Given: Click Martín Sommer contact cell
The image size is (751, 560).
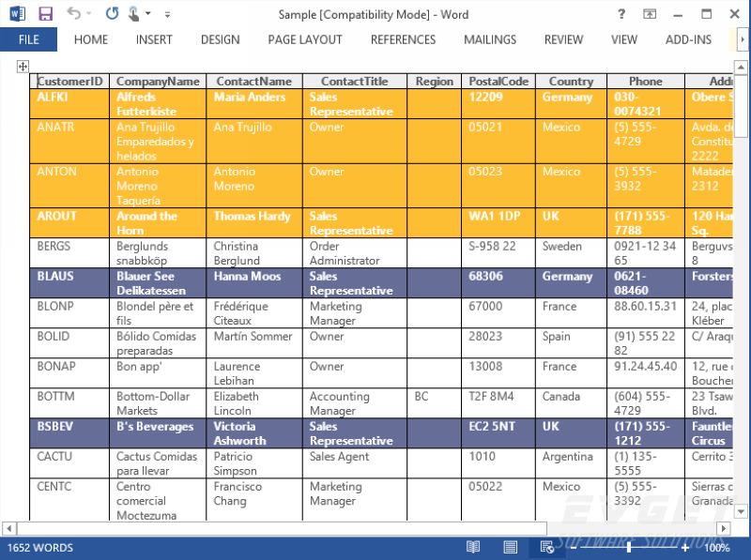Looking at the screenshot, I should pos(254,343).
